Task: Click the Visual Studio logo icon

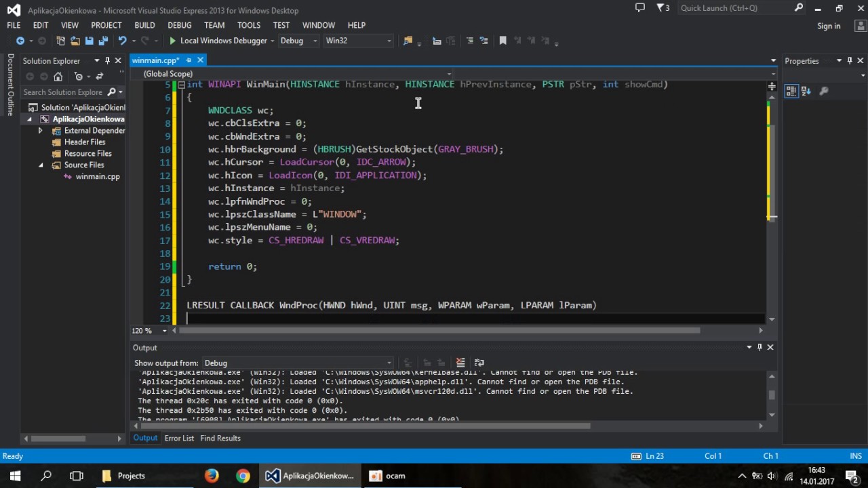Action: coord(14,10)
